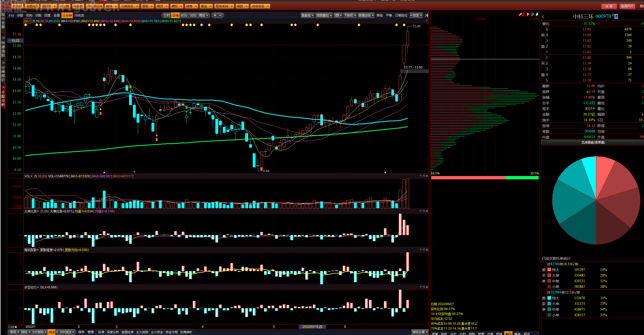Click the 龙虎看盘 pie chart
The width and height of the screenshot is (644, 335).
coord(596,200)
